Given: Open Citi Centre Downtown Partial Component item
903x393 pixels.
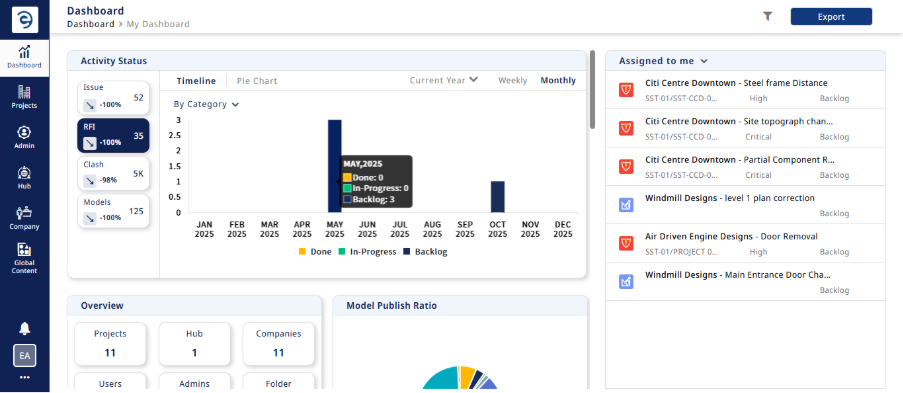Looking at the screenshot, I should click(745, 167).
